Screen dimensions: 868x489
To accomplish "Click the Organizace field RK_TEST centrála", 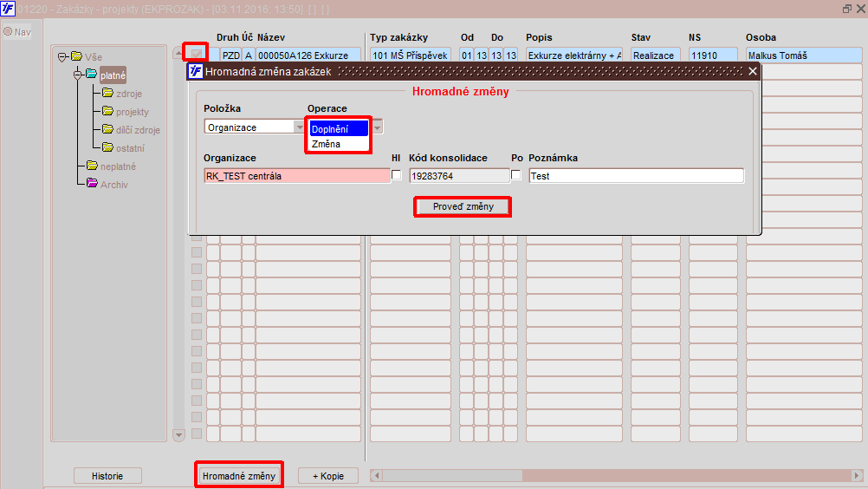I will click(297, 176).
